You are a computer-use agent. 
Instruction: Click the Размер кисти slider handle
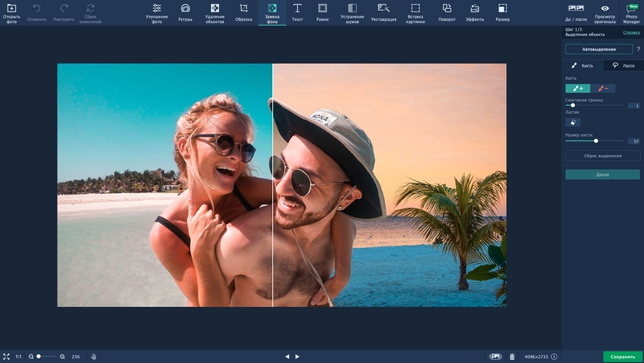pos(596,141)
